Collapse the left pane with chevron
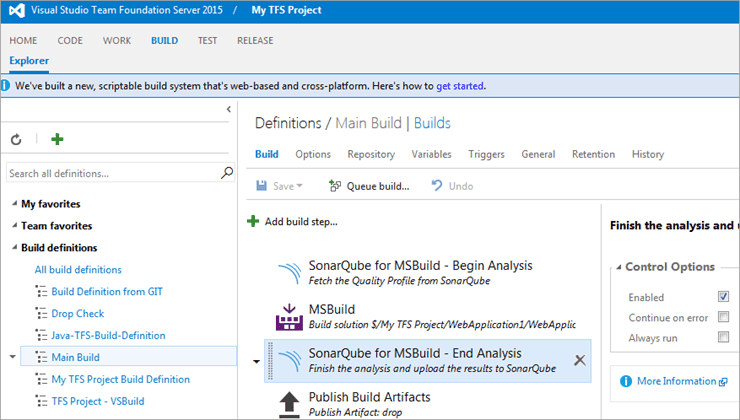This screenshot has height=420, width=740. click(229, 109)
